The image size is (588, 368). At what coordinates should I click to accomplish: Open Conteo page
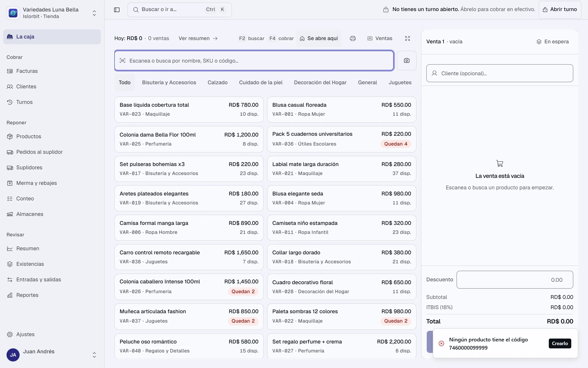click(52, 199)
